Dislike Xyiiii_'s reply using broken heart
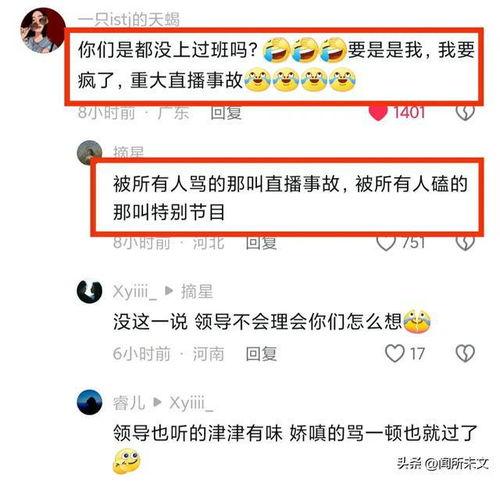 (465, 353)
